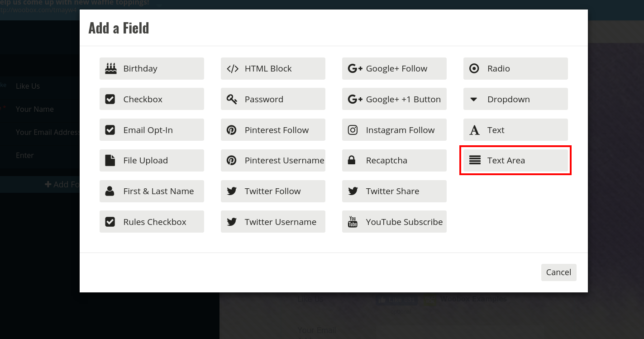Select the Birthday cake icon
Viewport: 644px width, 339px height.
(110, 68)
